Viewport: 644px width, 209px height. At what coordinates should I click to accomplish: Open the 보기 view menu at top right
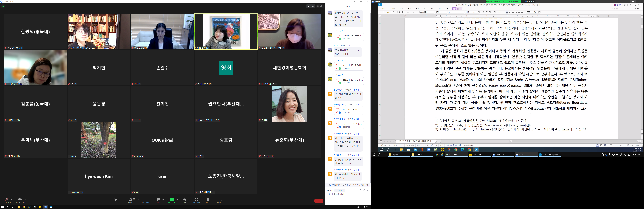coord(320,6)
